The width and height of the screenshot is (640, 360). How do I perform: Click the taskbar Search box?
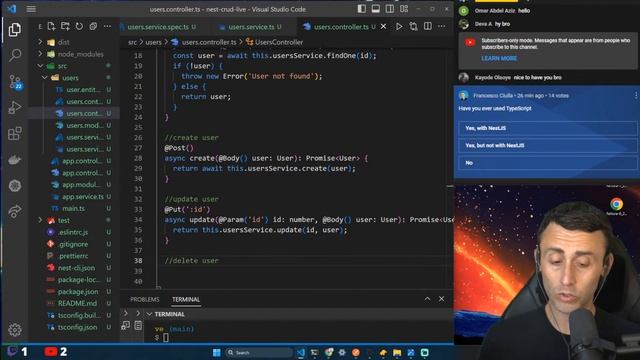[x=258, y=352]
